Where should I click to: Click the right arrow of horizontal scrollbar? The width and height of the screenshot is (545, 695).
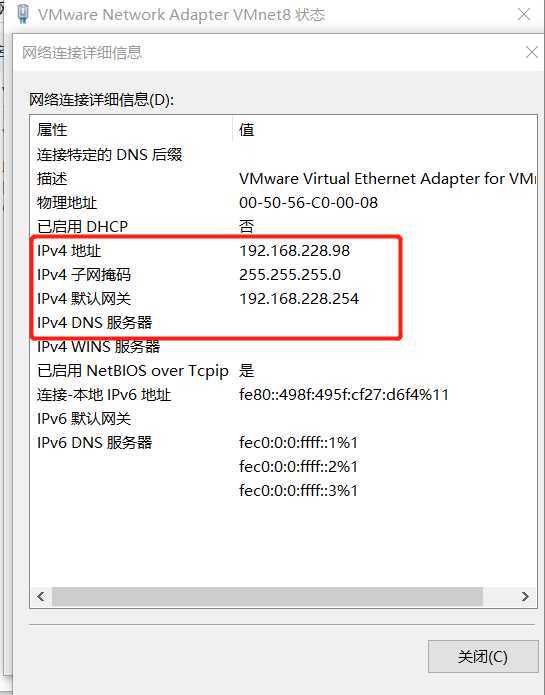pyautogui.click(x=526, y=596)
